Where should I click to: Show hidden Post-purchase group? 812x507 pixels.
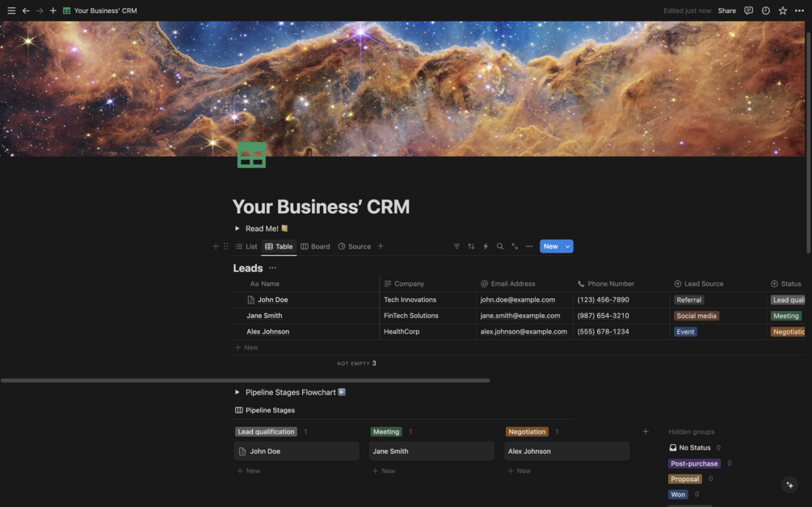point(694,463)
